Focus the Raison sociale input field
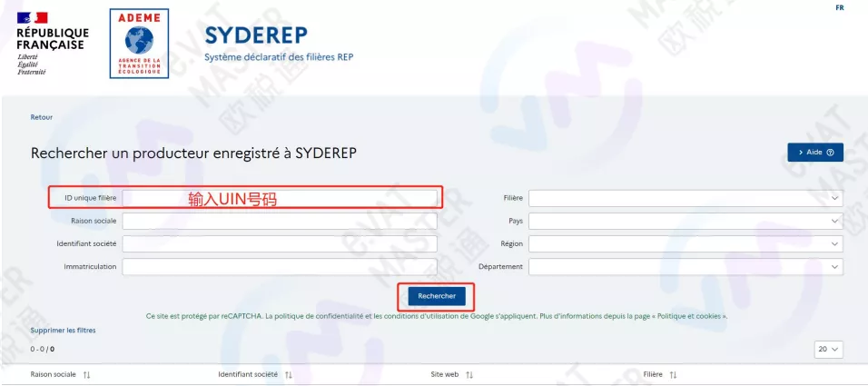The image size is (868, 386). point(280,221)
